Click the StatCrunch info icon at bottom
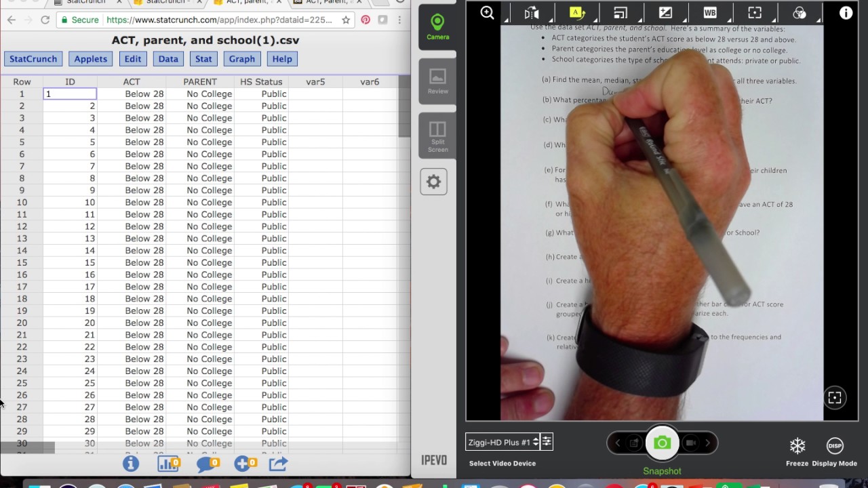The width and height of the screenshot is (868, 488). point(131,464)
